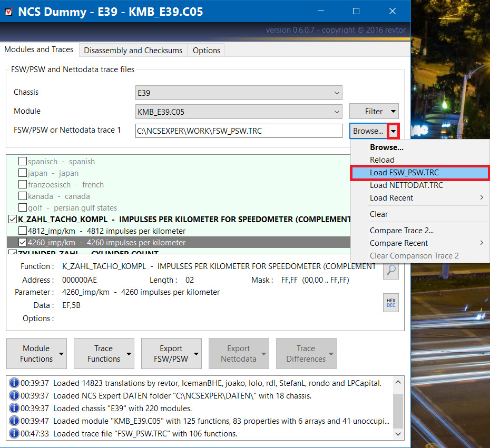The image size is (490, 448).
Task: Click the Module Functions button
Action: (36, 354)
